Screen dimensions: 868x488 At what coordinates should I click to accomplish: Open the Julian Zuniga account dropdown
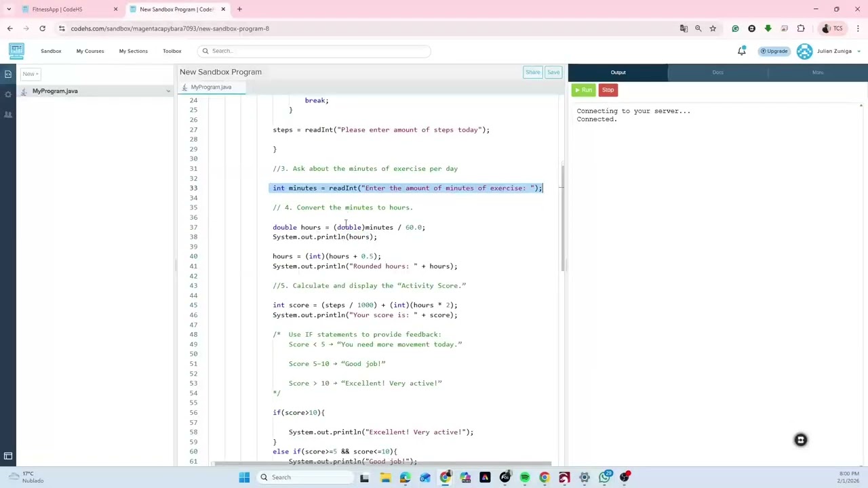pyautogui.click(x=859, y=52)
